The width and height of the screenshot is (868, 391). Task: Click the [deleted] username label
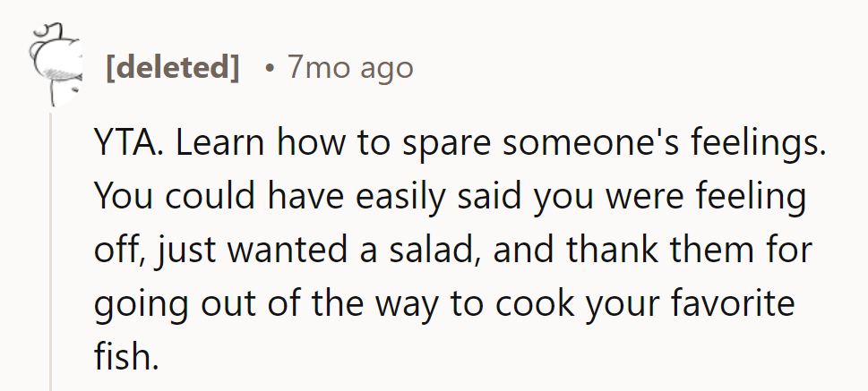pyautogui.click(x=173, y=68)
